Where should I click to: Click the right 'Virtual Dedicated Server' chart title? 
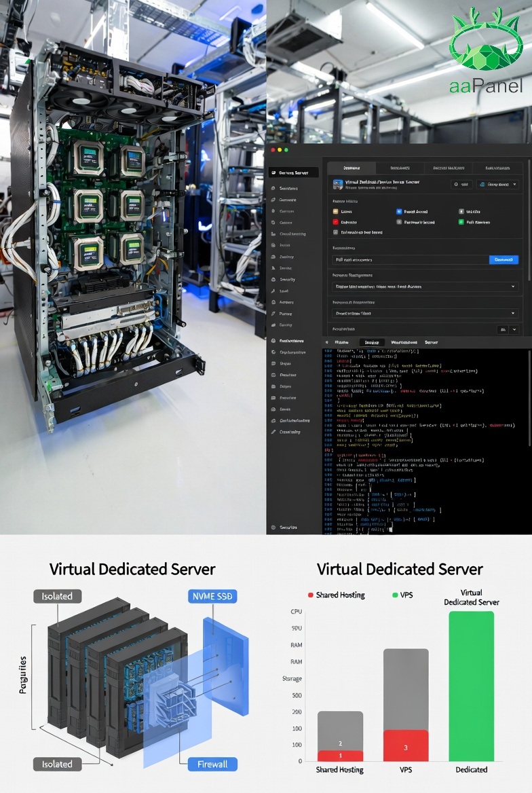pos(400,570)
